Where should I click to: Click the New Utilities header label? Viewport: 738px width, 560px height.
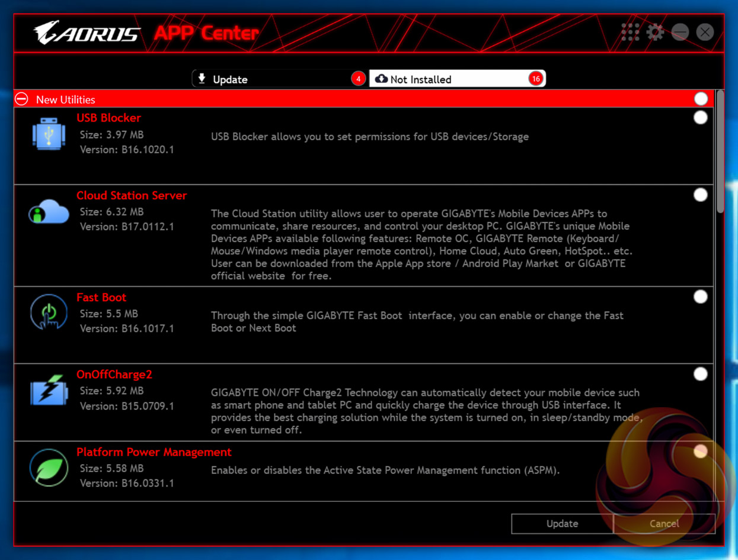click(65, 100)
